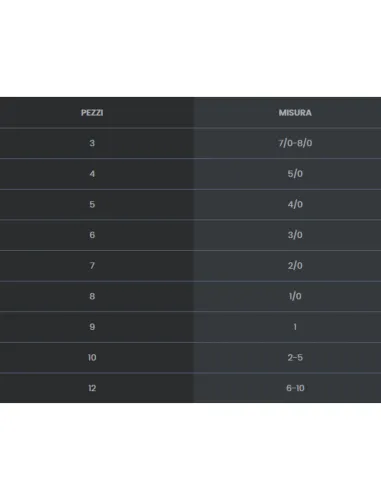Click the 2-5 size cell
381x492 pixels.
(x=295, y=357)
